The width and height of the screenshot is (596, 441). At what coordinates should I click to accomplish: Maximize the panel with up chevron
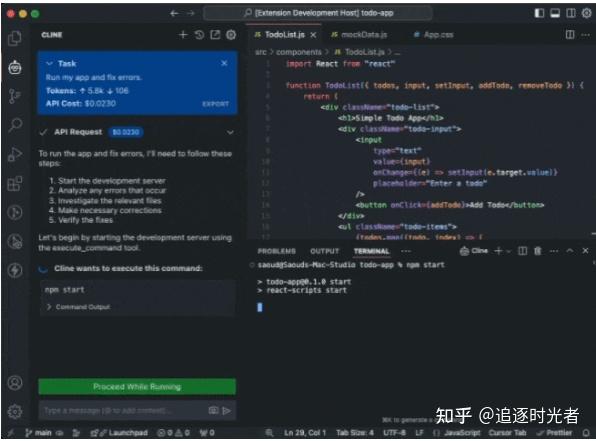coord(570,251)
